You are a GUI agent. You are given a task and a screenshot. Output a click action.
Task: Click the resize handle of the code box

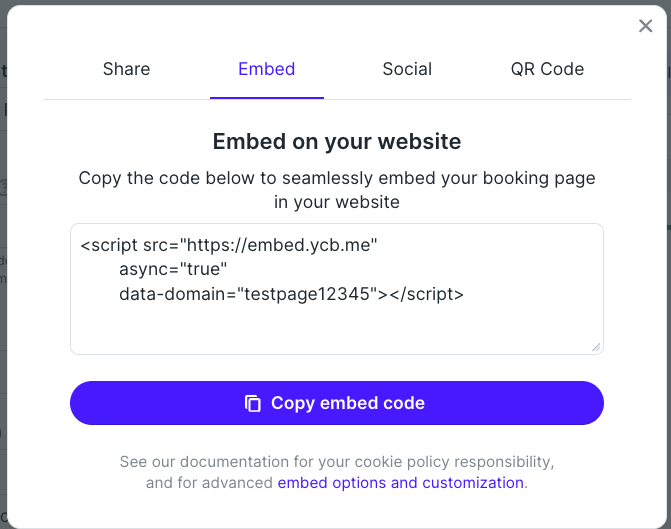[596, 347]
